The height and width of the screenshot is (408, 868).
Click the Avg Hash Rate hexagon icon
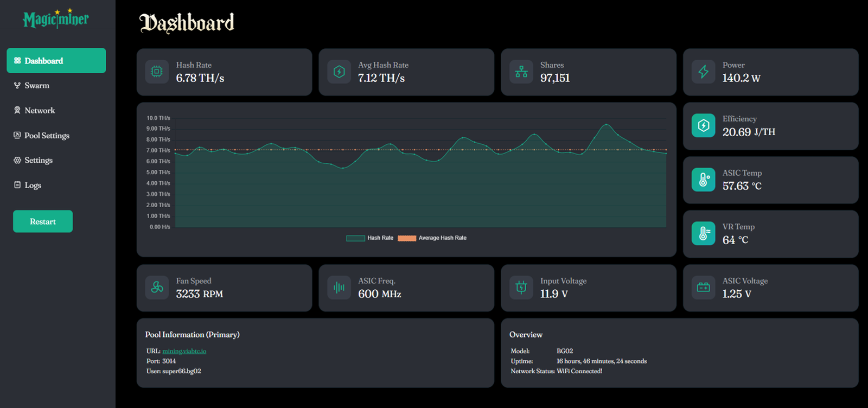point(339,72)
